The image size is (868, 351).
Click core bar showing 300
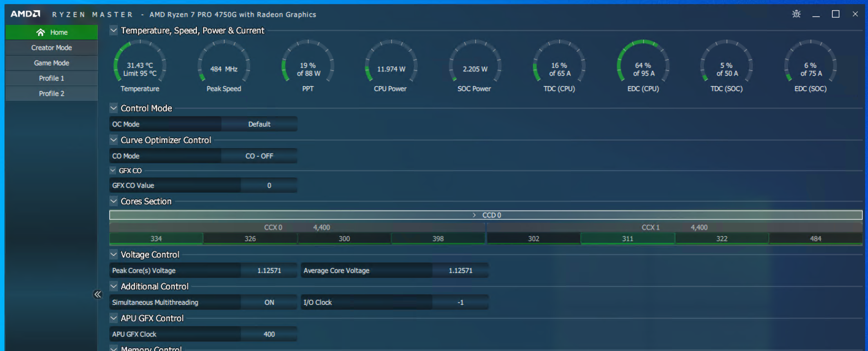click(x=344, y=238)
